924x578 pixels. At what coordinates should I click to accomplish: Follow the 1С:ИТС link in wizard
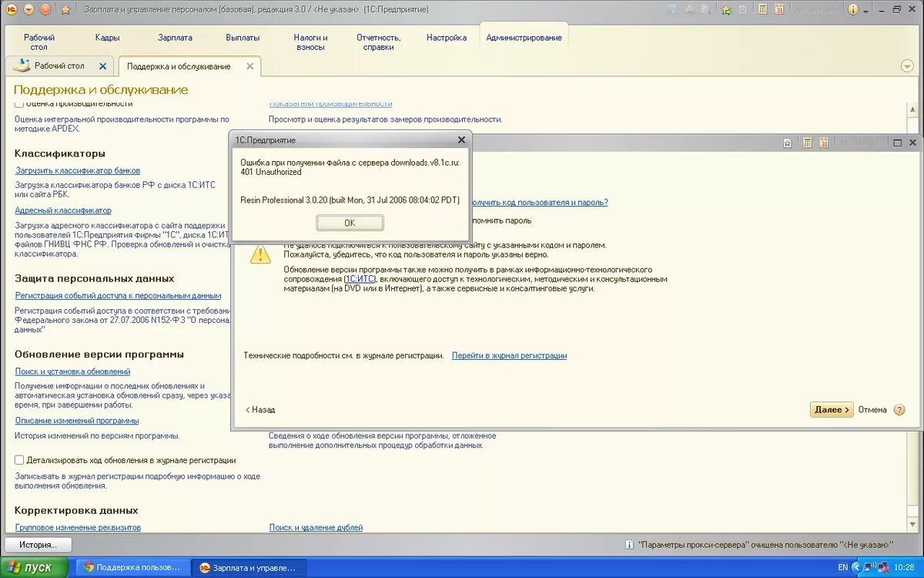point(360,279)
